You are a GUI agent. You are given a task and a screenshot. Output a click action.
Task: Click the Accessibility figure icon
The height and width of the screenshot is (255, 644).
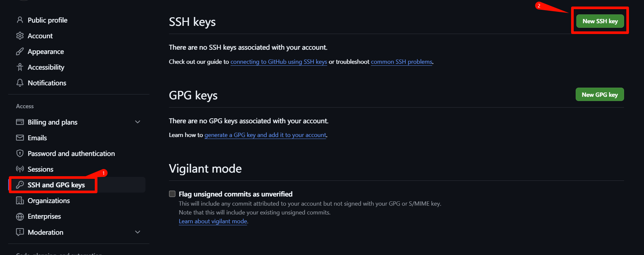[x=20, y=67]
